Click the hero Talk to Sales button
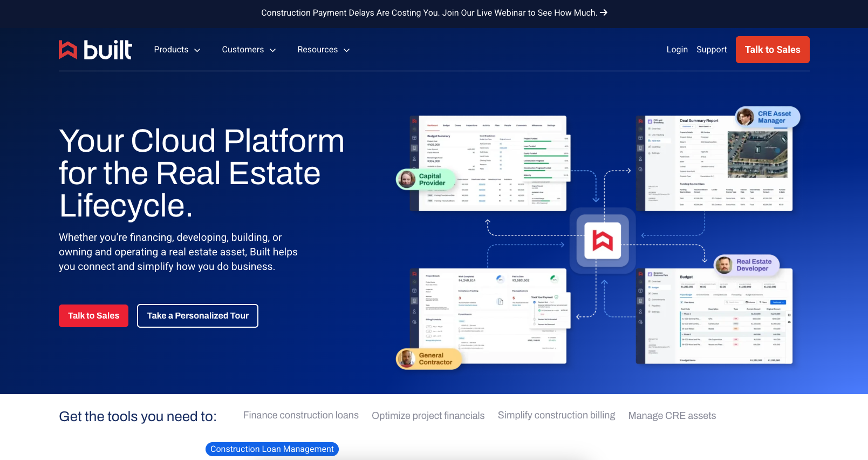 [x=93, y=316]
